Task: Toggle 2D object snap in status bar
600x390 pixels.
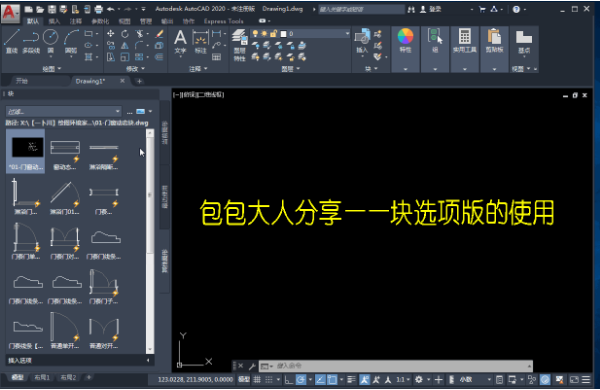Action: (332, 380)
